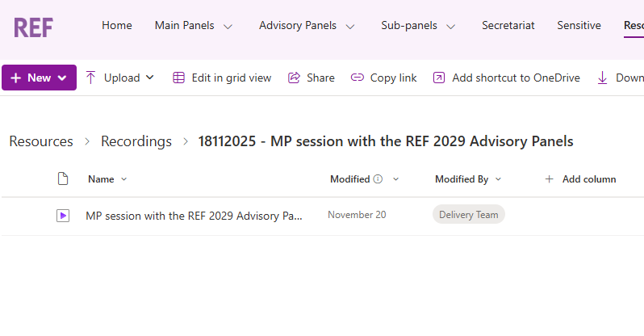Click the Share icon in toolbar
Image resolution: width=644 pixels, height=336 pixels.
pyautogui.click(x=295, y=78)
